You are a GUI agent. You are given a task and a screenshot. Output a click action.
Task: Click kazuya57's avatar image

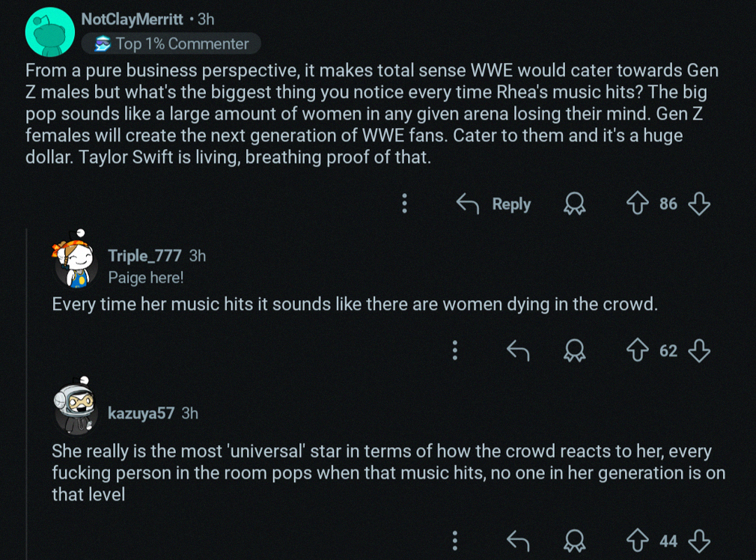tap(76, 408)
